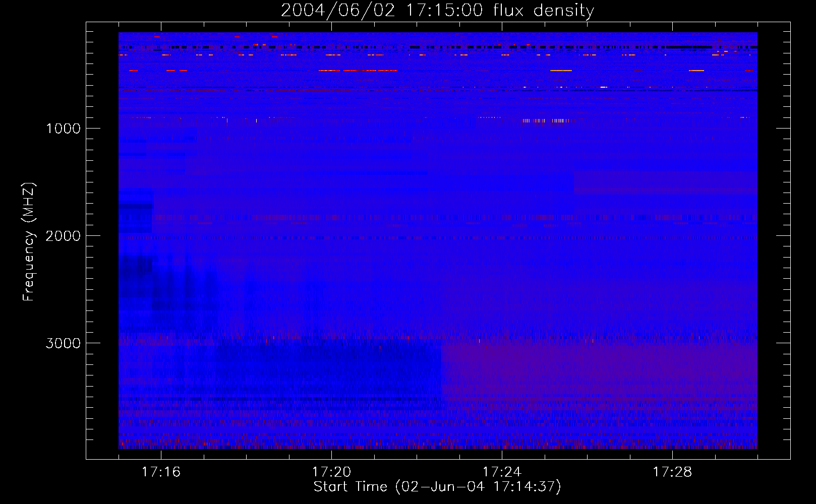
Task: Click the '1000' frequency tick label
Action: [x=64, y=129]
